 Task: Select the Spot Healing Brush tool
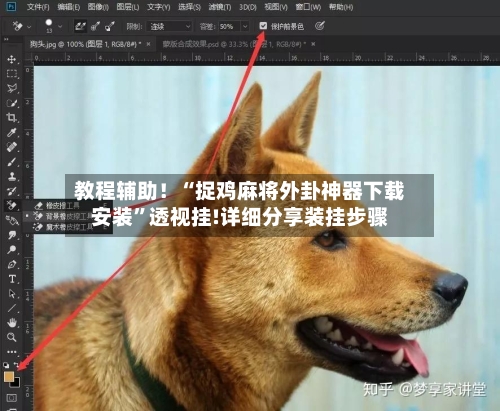pos(12,147)
